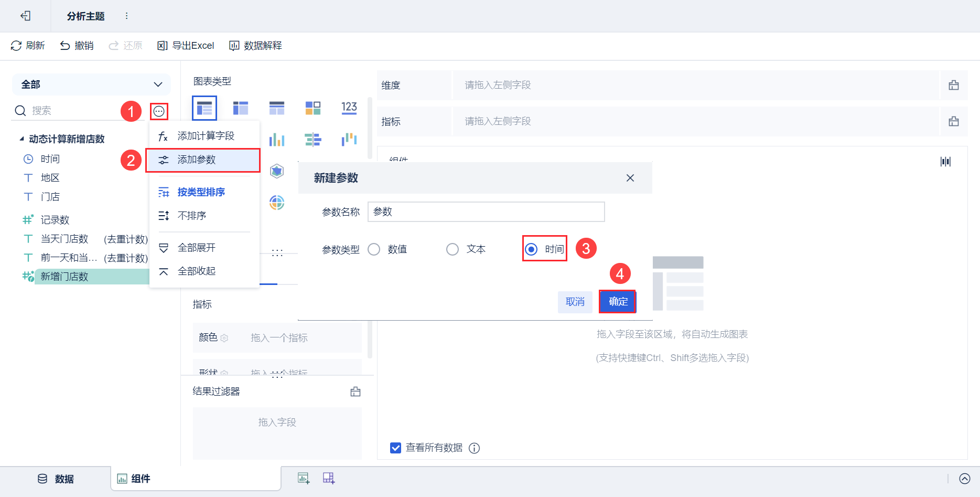Click 导出Excel in the toolbar
980x497 pixels.
pos(186,46)
